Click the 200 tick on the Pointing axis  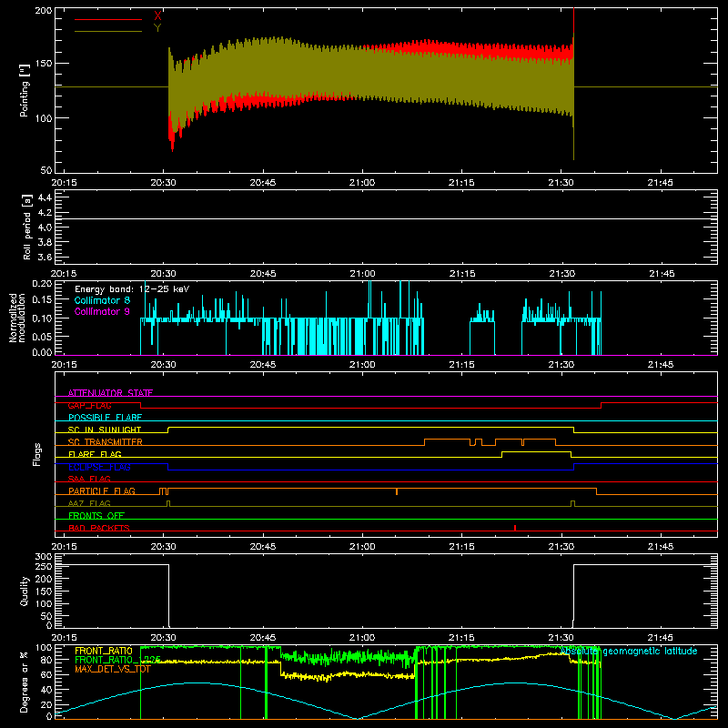click(43, 10)
